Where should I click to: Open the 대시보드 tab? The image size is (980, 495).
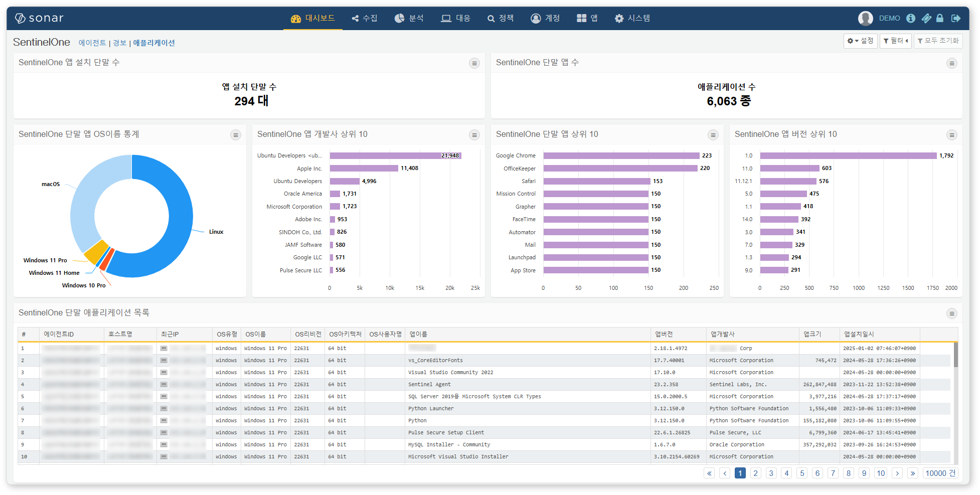pos(313,18)
